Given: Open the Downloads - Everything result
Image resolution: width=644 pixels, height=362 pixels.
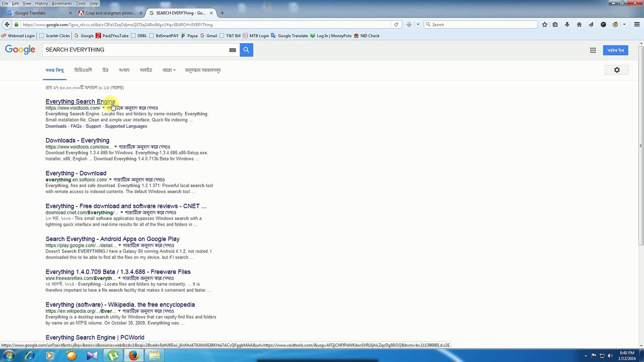Looking at the screenshot, I should tap(77, 140).
